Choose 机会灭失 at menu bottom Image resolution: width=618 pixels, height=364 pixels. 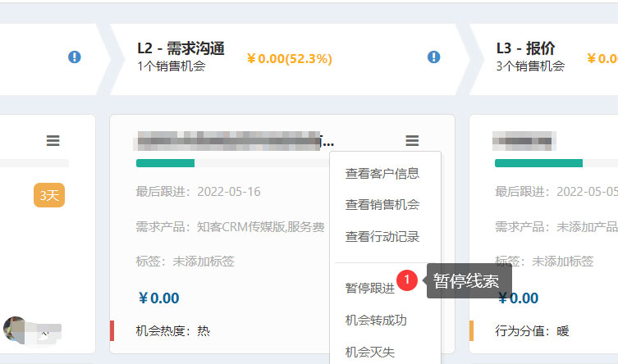pyautogui.click(x=369, y=352)
